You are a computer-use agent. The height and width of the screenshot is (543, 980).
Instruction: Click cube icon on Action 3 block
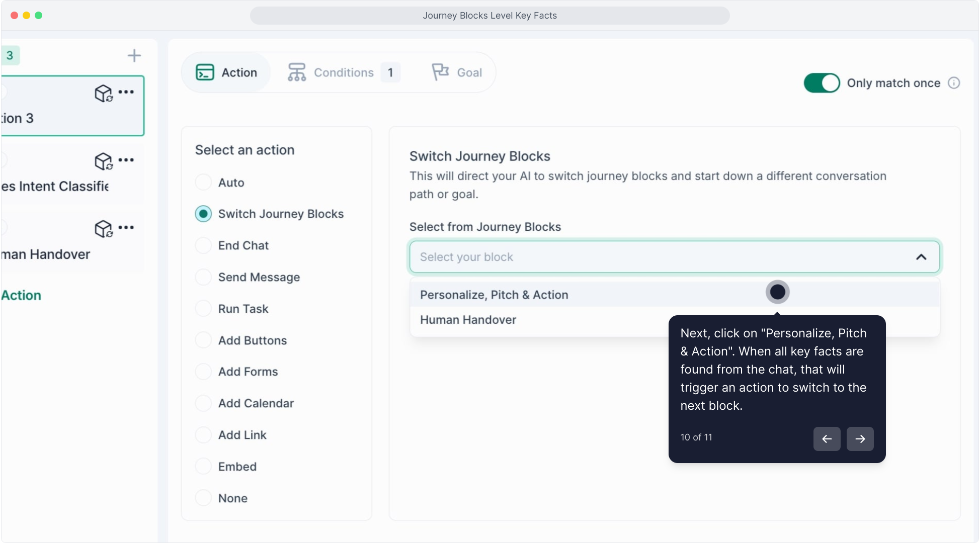(104, 93)
